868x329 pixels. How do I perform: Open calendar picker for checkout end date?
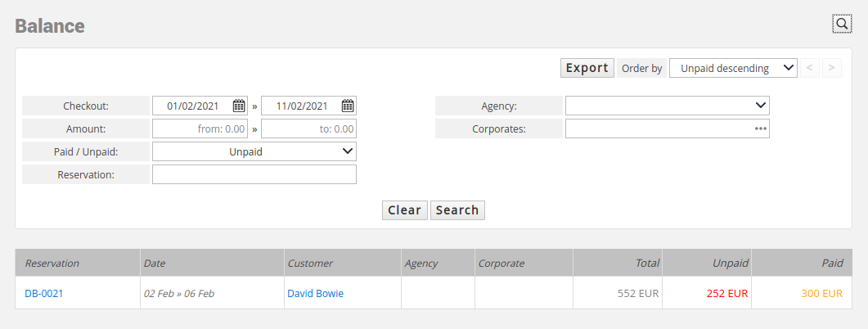coord(347,106)
